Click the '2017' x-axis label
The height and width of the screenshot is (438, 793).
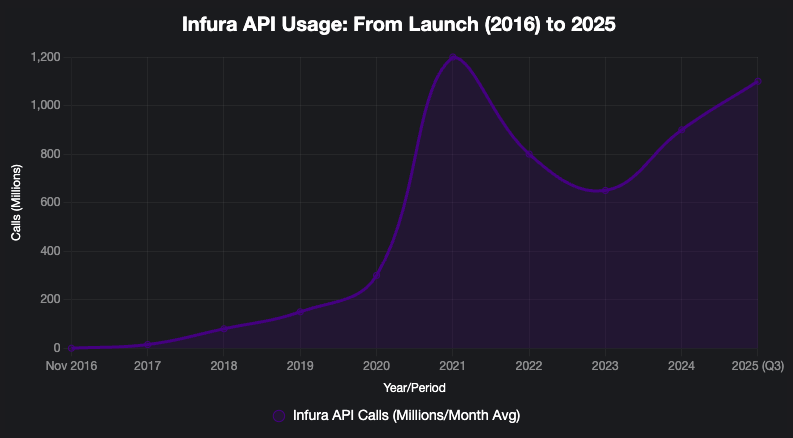coord(148,366)
